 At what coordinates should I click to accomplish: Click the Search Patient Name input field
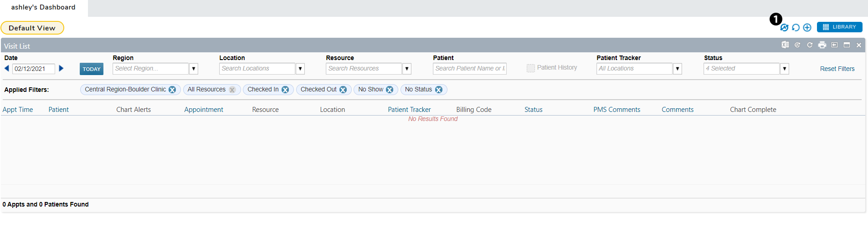click(x=469, y=69)
